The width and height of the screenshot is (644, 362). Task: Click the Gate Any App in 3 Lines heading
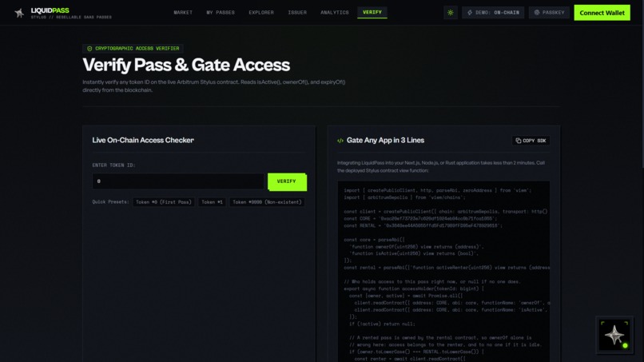point(385,141)
